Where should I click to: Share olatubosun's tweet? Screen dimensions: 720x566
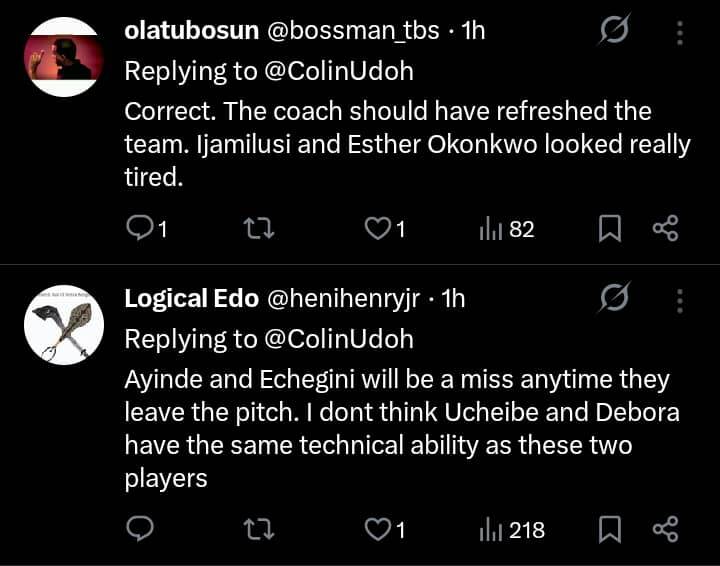[665, 229]
